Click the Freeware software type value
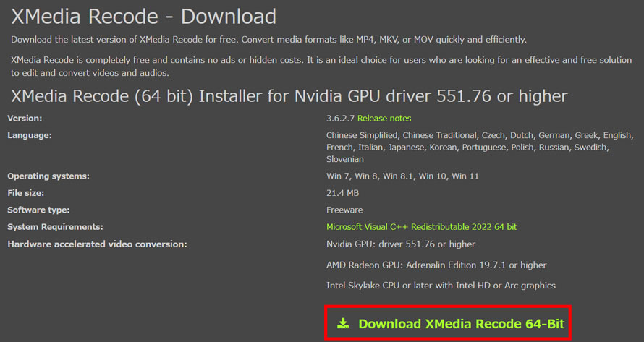 344,210
